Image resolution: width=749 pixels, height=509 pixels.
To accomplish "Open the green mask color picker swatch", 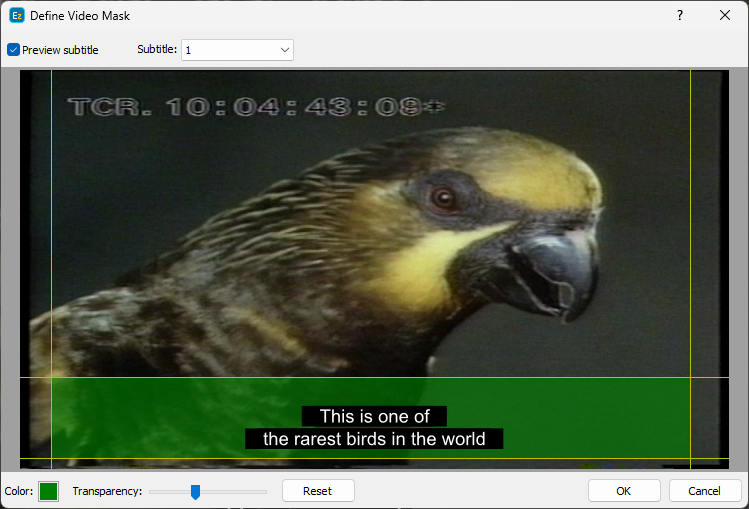I will click(x=48, y=491).
